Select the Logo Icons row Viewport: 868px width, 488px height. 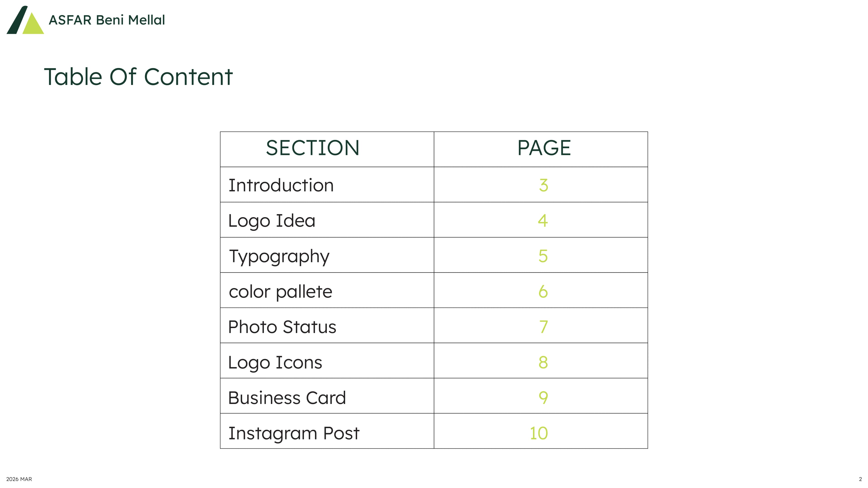tap(275, 362)
